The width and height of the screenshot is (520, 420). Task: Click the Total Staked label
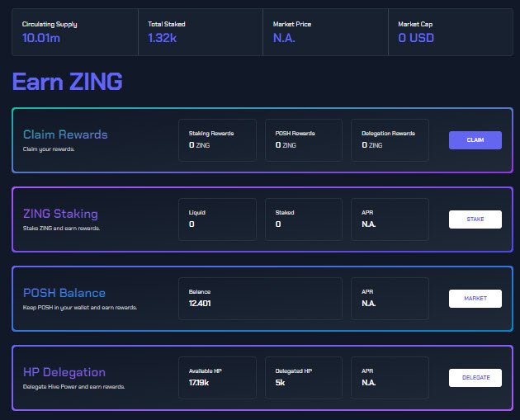tap(167, 24)
